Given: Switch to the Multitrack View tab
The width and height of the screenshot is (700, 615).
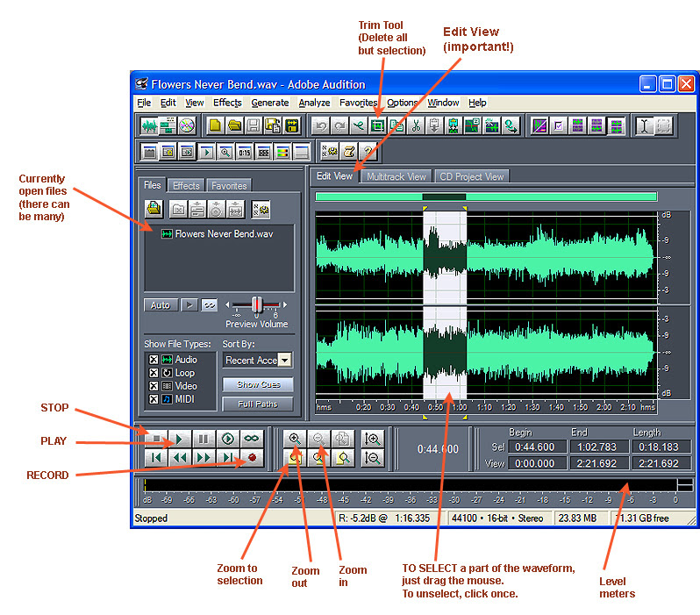Looking at the screenshot, I should tap(396, 177).
